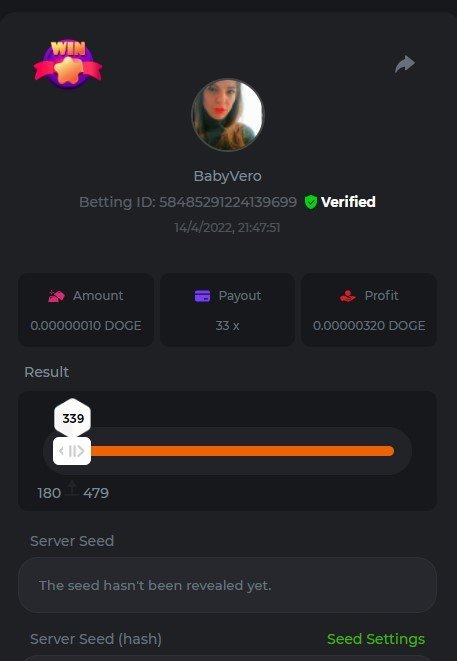Click the 339 result hexagon marker
Screen dimensions: 457x661
73,418
